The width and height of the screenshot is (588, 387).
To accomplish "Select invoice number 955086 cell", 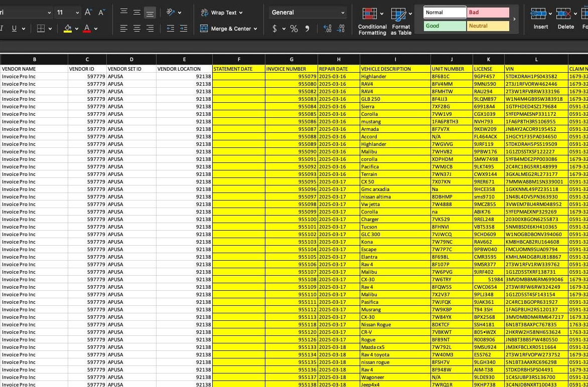I will pyautogui.click(x=291, y=122).
